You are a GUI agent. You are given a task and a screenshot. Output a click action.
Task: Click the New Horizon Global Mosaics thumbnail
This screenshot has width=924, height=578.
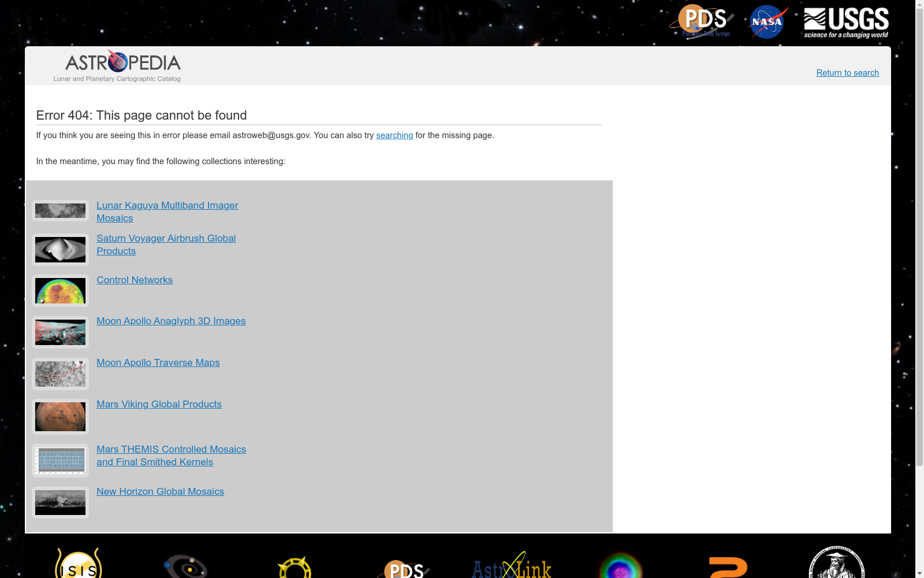[60, 502]
